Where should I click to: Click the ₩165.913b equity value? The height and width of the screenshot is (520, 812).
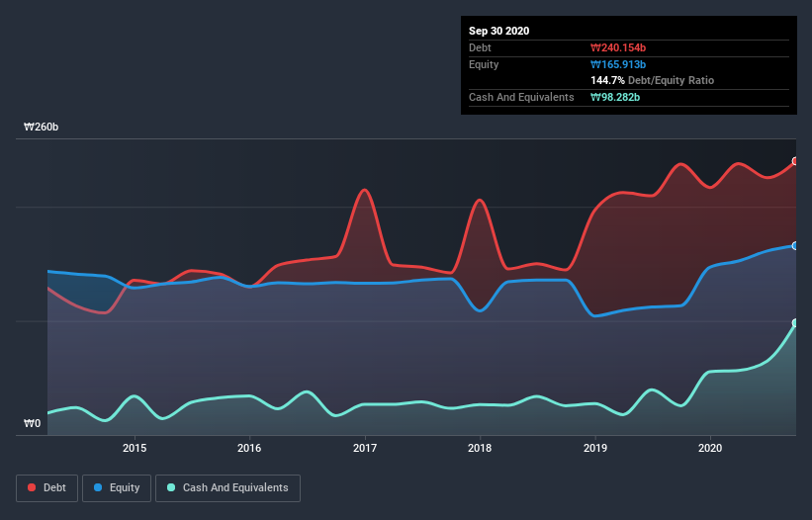coord(618,64)
